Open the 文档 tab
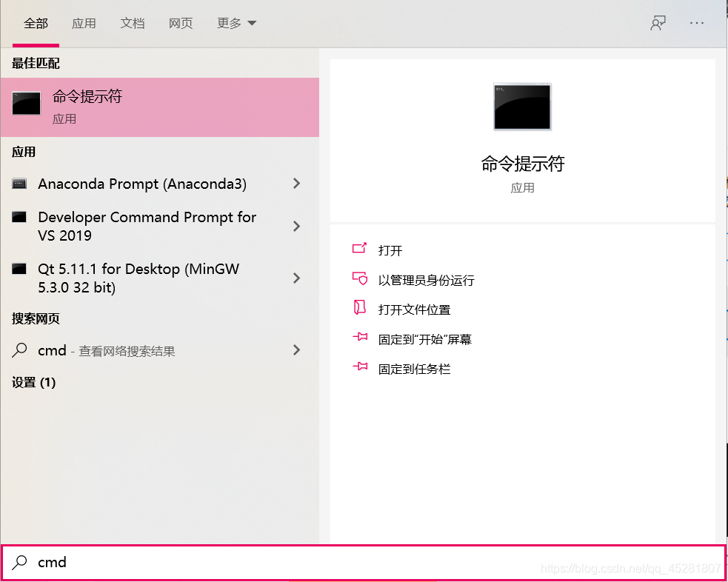Image resolution: width=728 pixels, height=582 pixels. (133, 23)
